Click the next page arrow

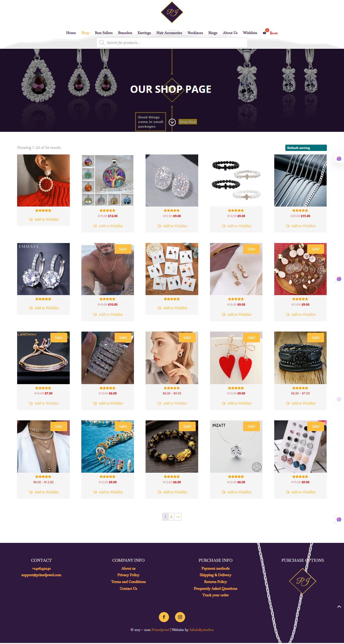tap(178, 517)
